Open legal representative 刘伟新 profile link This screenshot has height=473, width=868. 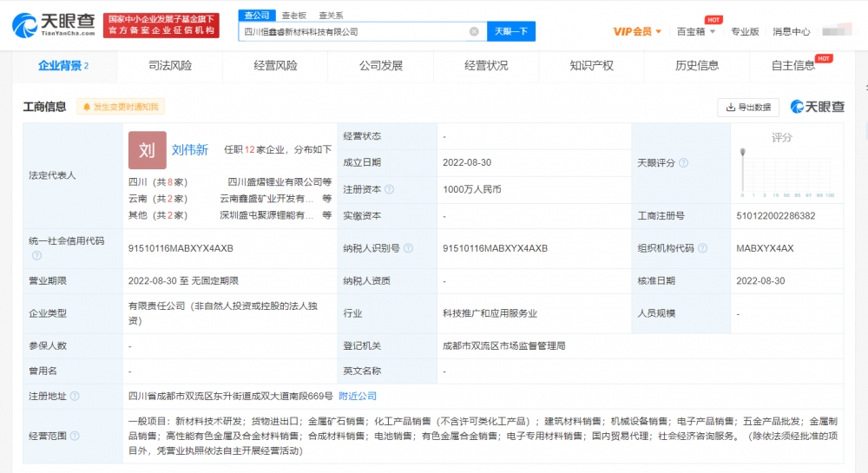190,150
